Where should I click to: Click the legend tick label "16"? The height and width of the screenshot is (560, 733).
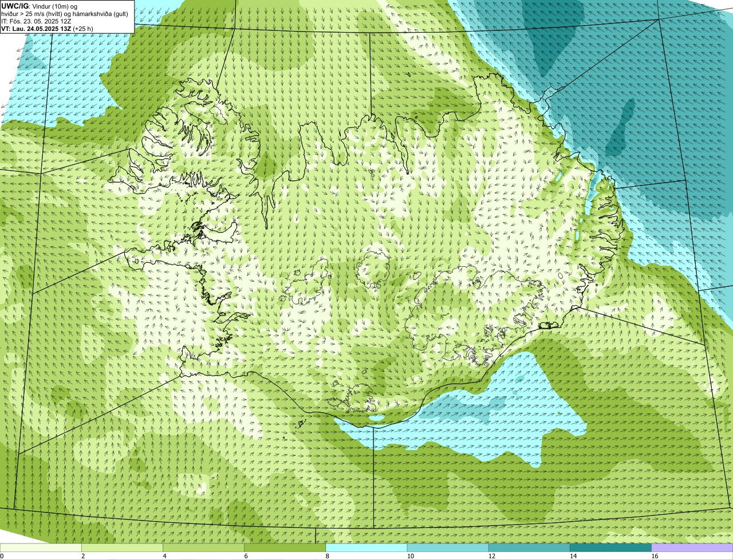(655, 556)
